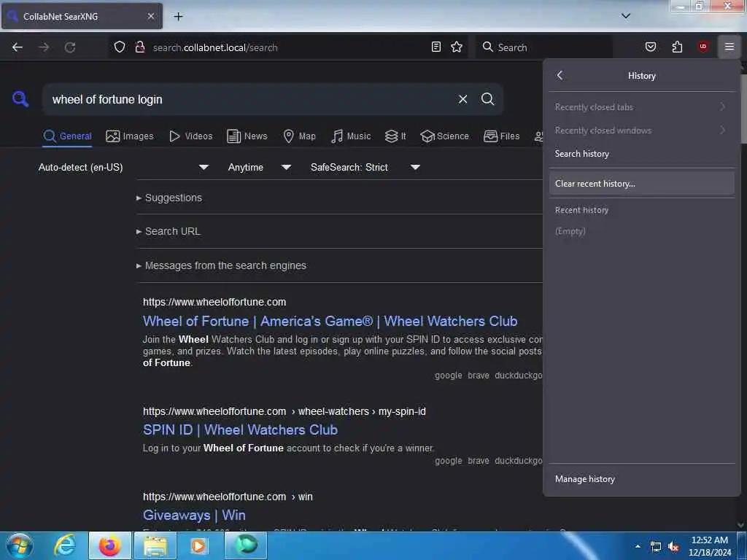Open the list all tabs chevron
This screenshot has width=747, height=560.
(626, 16)
